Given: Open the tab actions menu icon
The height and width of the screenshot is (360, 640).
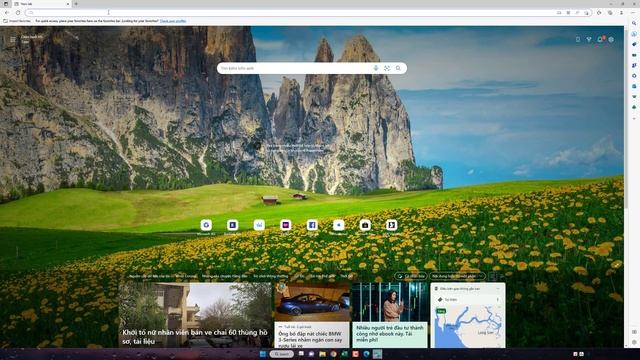Looking at the screenshot, I should point(6,4).
